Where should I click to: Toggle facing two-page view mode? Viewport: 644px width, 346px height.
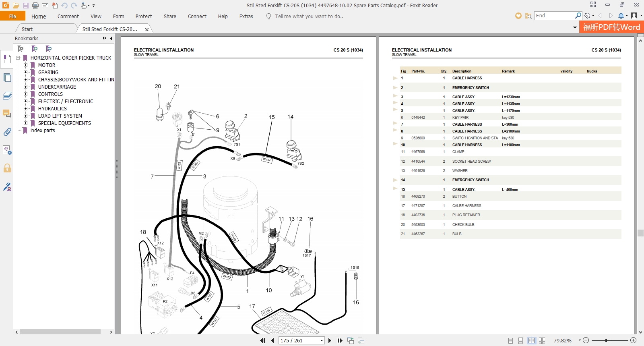point(531,340)
